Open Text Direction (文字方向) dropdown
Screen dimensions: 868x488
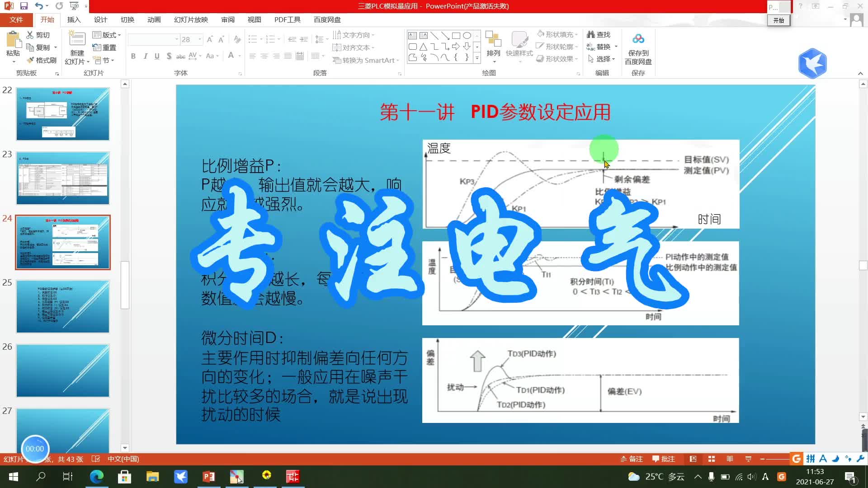354,35
